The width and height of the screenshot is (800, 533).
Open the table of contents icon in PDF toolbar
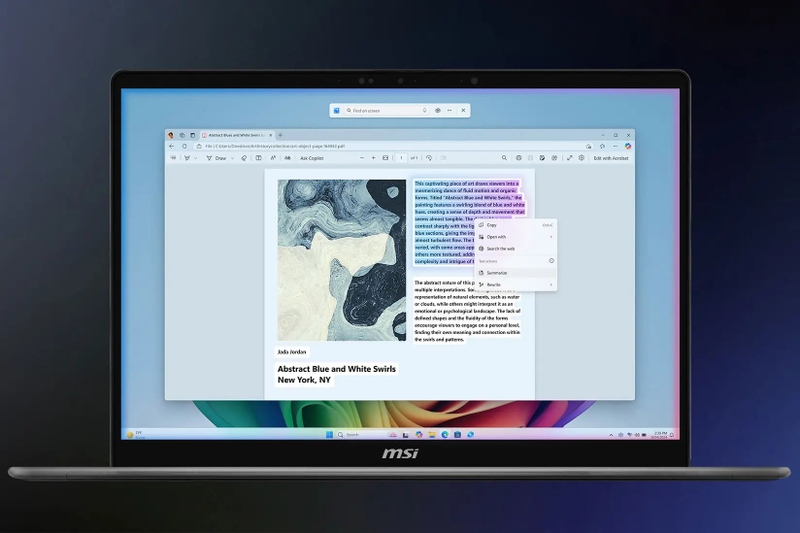click(x=173, y=158)
